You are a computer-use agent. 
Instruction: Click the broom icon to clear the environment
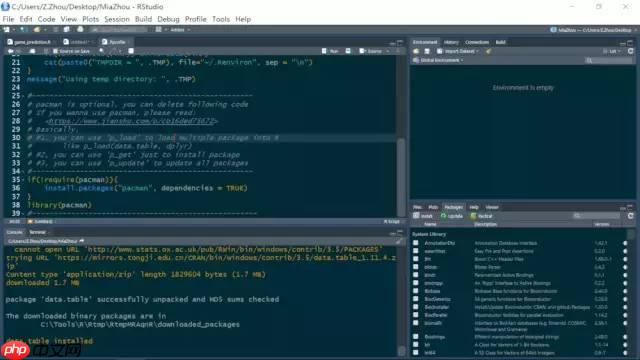(489, 51)
